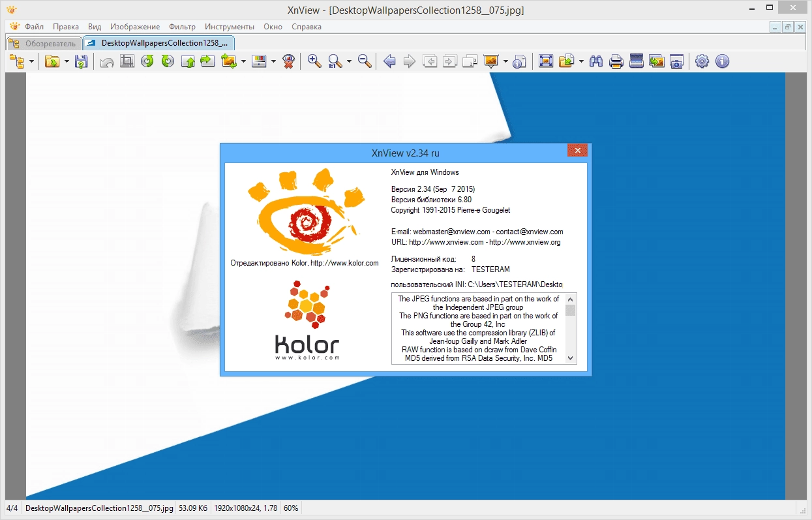Click the printer icon
Image resolution: width=812 pixels, height=520 pixels.
pyautogui.click(x=616, y=61)
